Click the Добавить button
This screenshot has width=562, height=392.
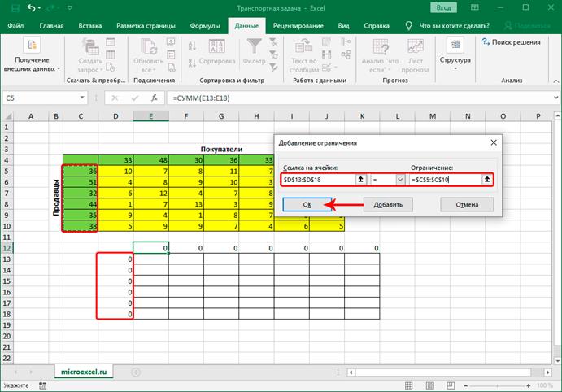388,205
